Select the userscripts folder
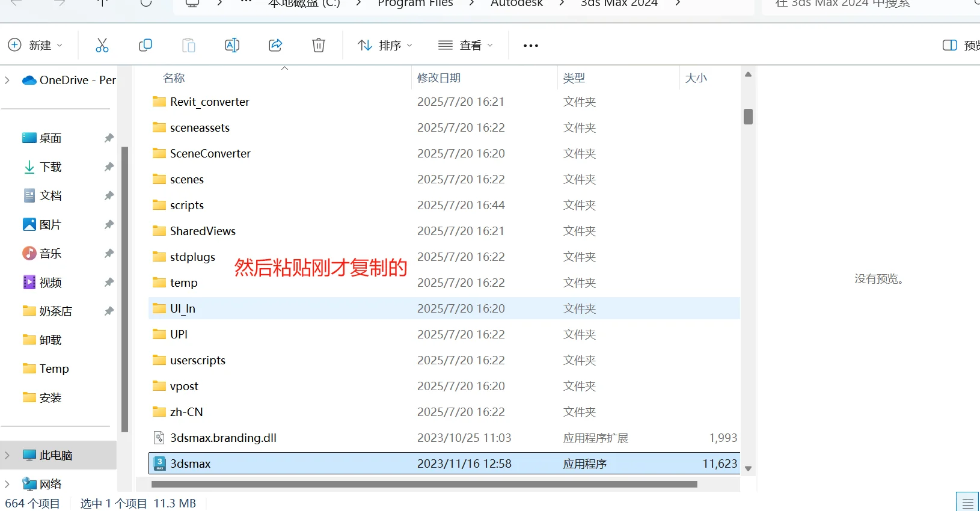980x511 pixels. (444, 360)
